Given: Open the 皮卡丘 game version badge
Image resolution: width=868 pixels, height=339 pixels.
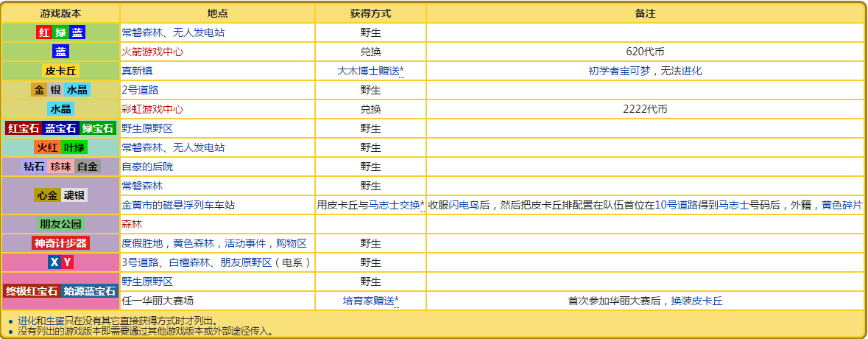Looking at the screenshot, I should point(61,71).
